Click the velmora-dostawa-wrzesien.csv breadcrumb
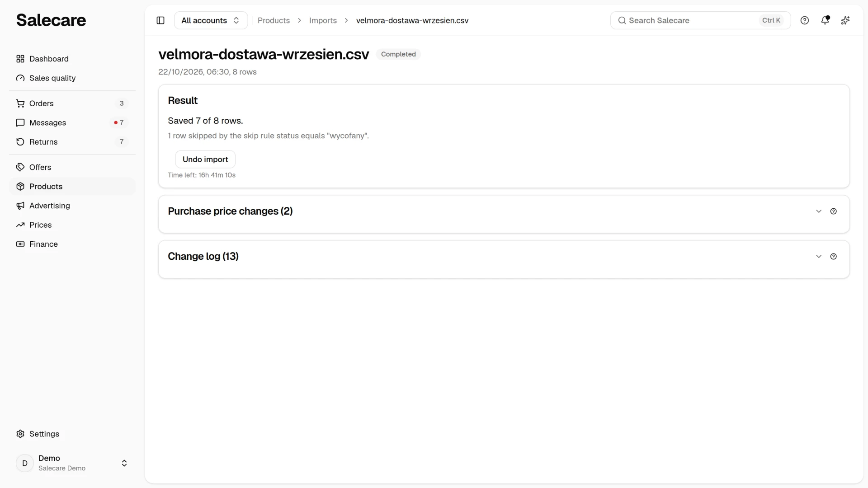 click(x=412, y=20)
